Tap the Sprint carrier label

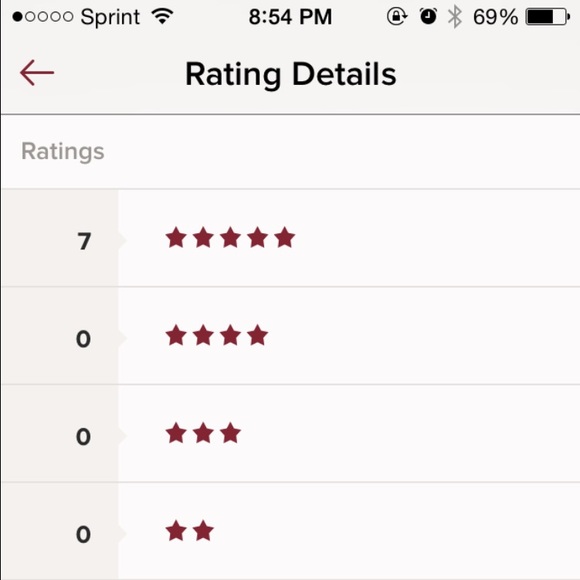(x=110, y=18)
